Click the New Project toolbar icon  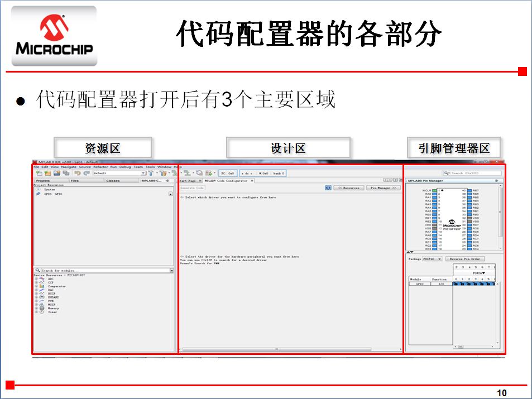point(48,173)
